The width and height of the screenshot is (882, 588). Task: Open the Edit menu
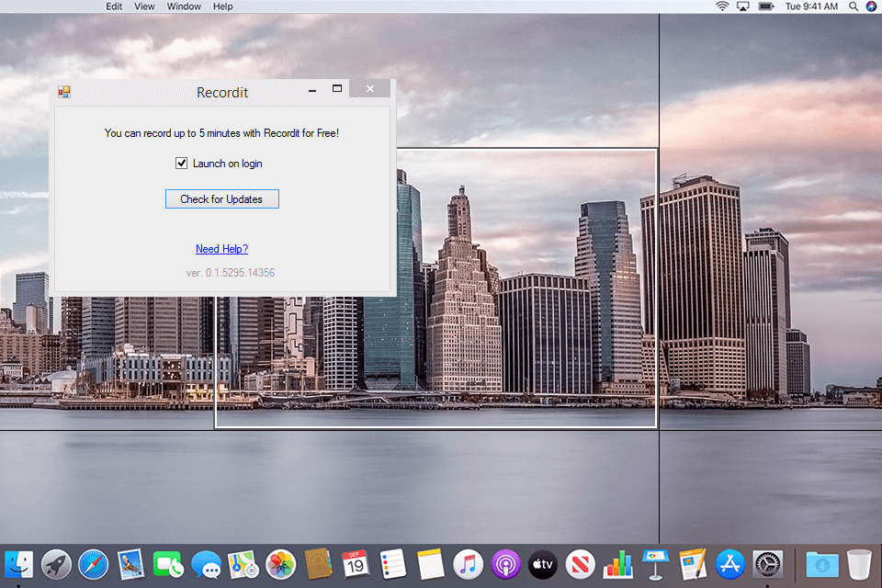tap(114, 6)
